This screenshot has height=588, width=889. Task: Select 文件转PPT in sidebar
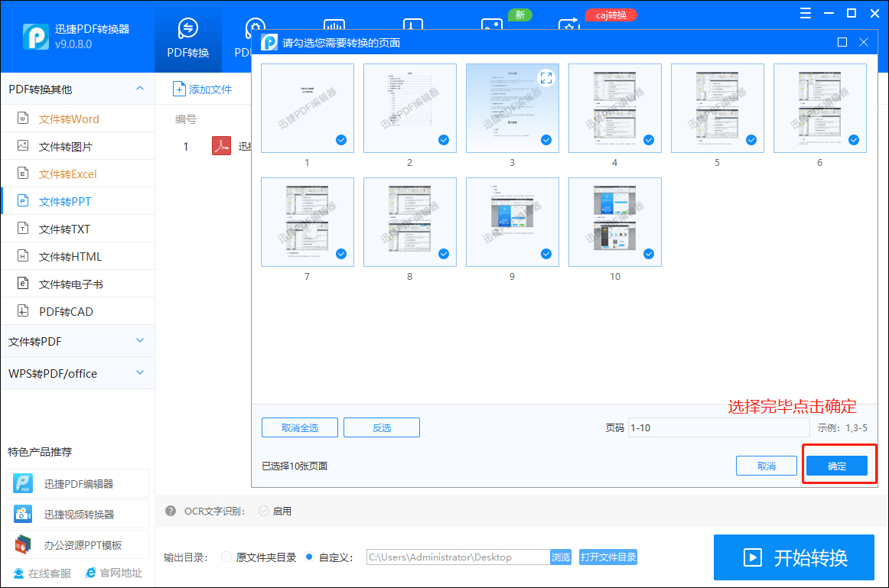77,202
